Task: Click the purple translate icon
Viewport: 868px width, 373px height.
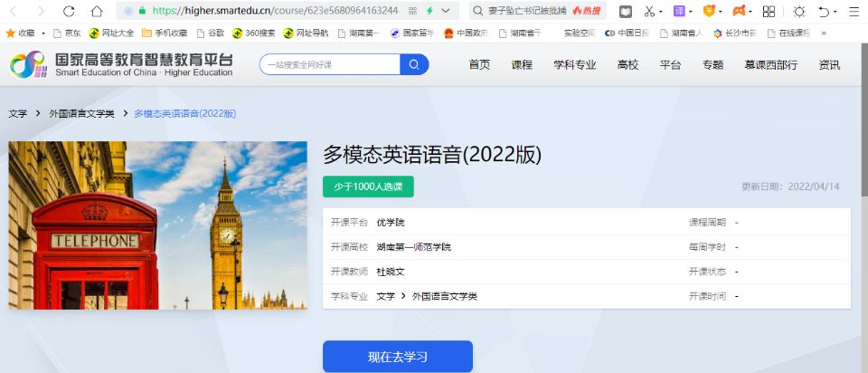Action: [x=679, y=11]
